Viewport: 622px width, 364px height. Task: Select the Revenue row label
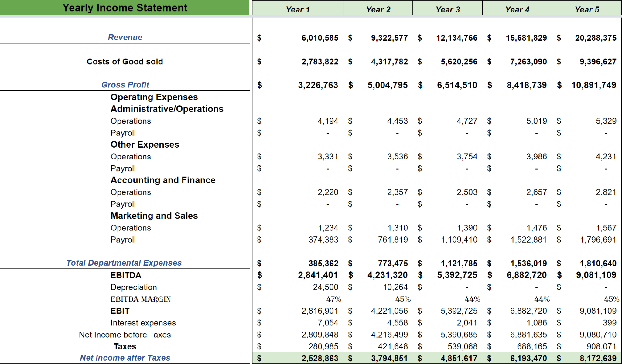125,37
